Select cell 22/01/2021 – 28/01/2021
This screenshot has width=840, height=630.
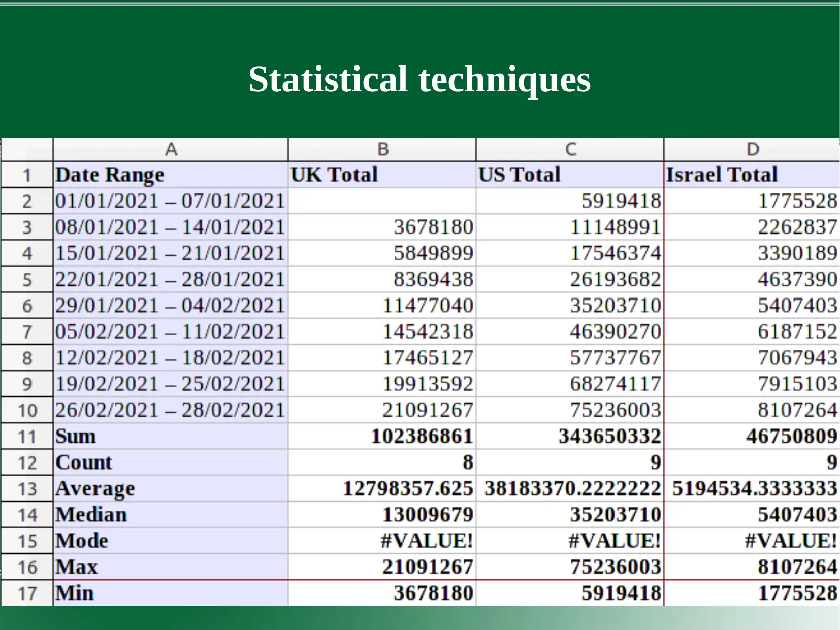pyautogui.click(x=171, y=280)
